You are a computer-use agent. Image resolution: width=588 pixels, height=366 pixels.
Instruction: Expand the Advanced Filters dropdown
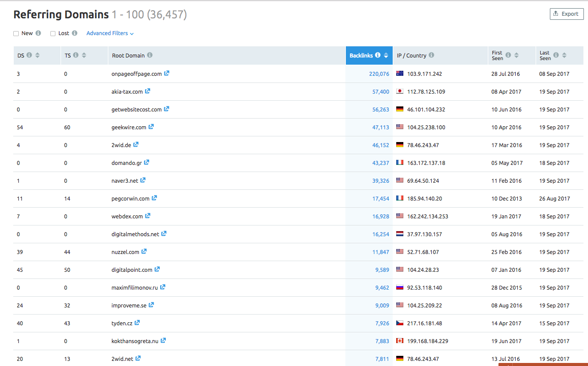(x=110, y=33)
